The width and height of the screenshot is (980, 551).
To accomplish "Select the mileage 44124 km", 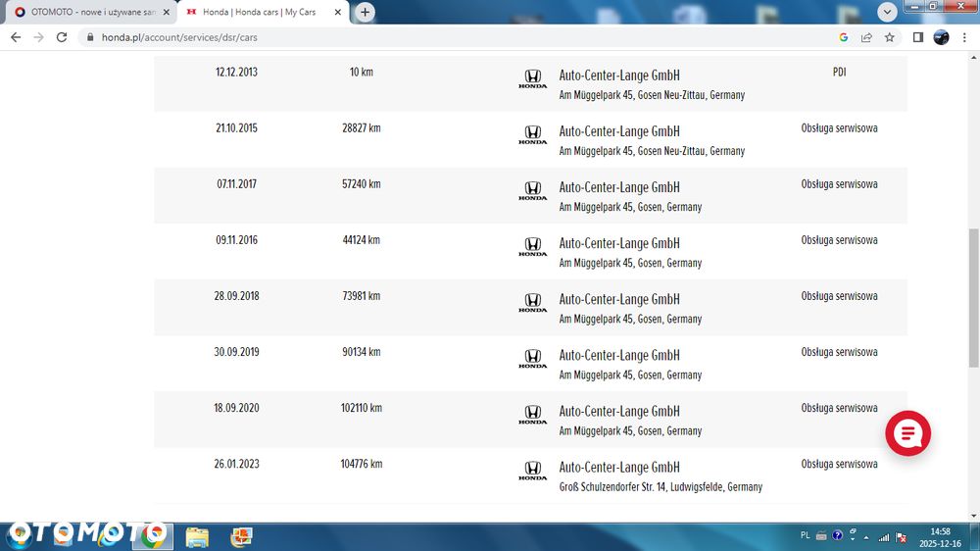I will [362, 240].
